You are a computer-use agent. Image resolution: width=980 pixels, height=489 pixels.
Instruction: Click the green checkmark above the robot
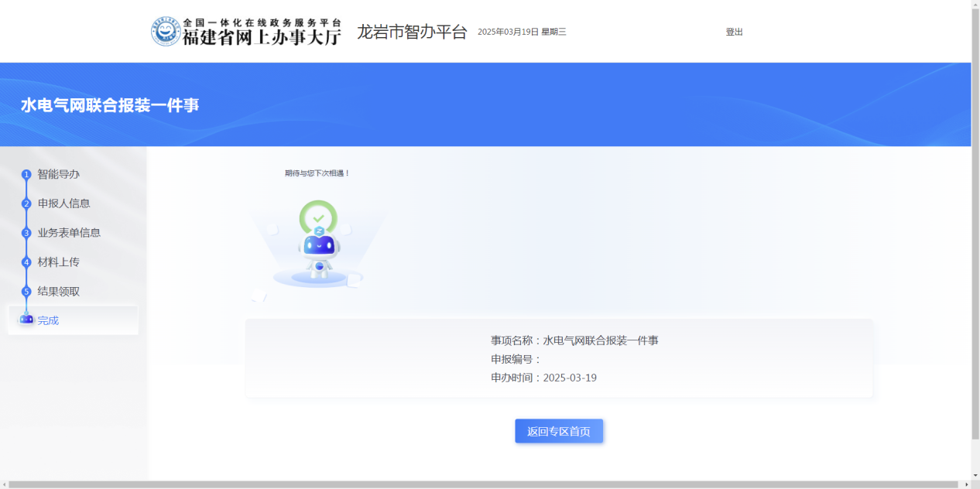pyautogui.click(x=318, y=218)
